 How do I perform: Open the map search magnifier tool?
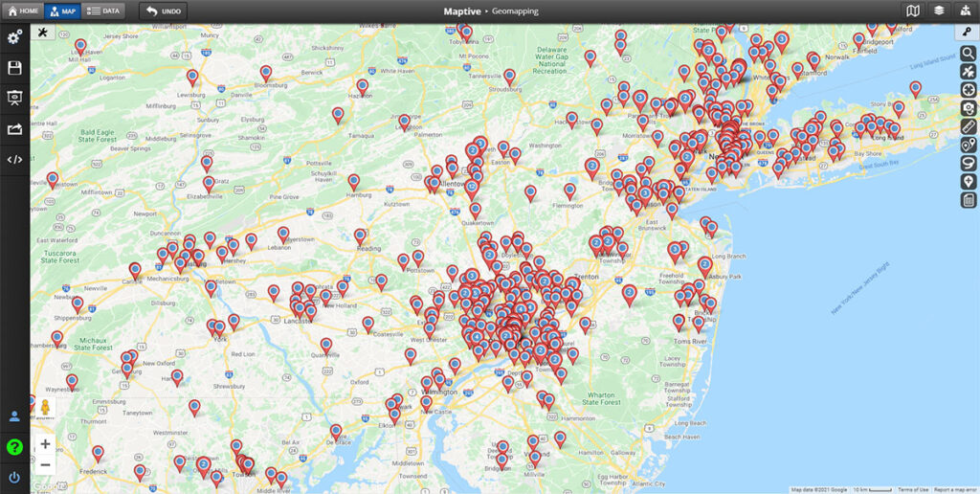(969, 54)
